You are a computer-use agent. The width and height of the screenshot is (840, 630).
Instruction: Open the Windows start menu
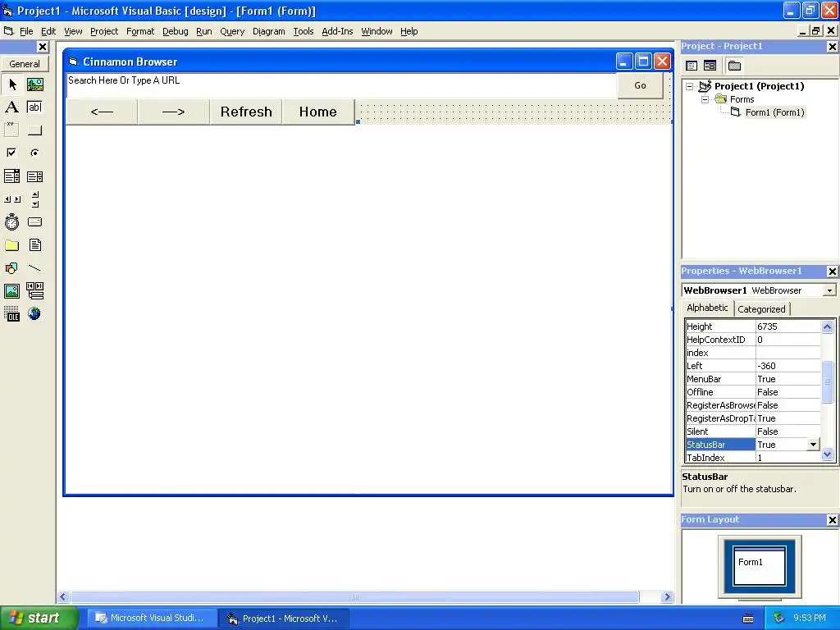coord(39,618)
